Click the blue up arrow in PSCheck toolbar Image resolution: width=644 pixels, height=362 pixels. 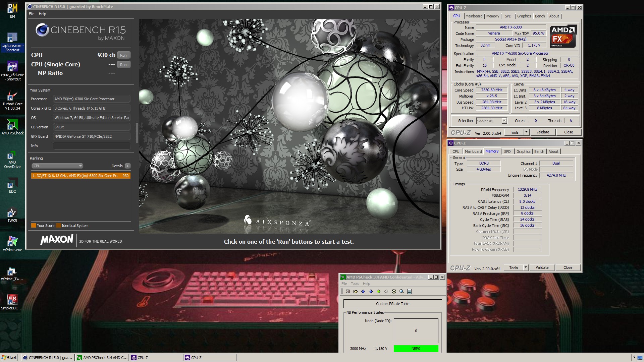click(x=363, y=292)
